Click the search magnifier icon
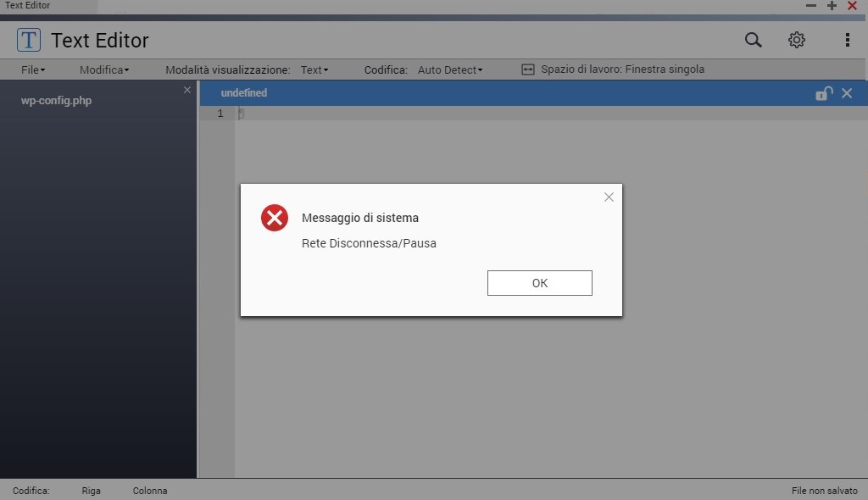 tap(753, 40)
